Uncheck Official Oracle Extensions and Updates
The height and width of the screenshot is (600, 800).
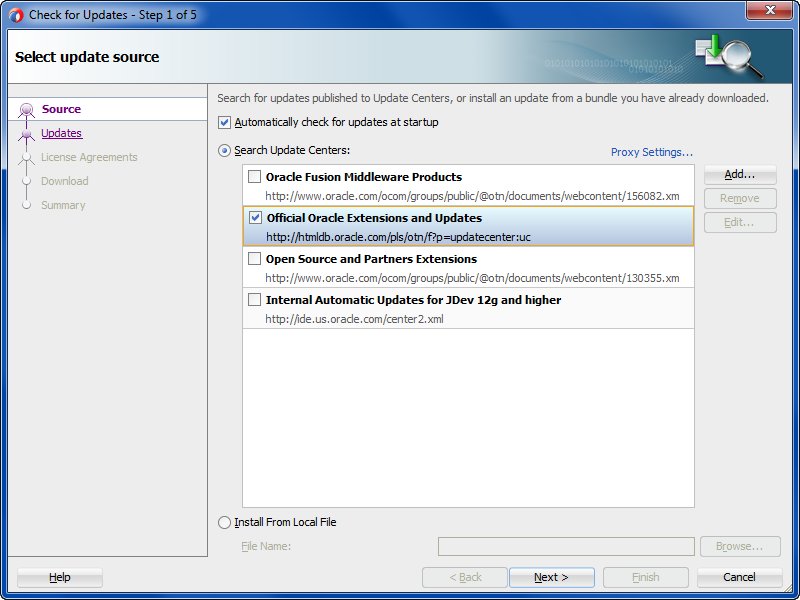pos(255,218)
